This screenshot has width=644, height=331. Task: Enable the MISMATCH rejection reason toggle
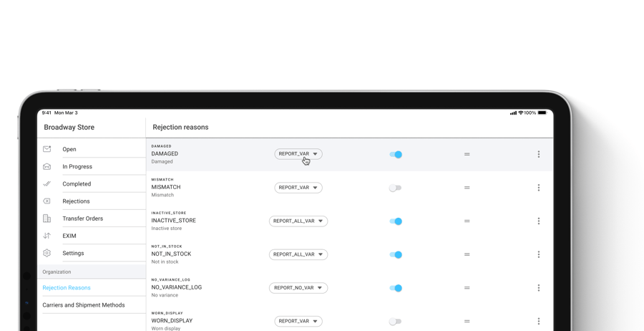pos(396,188)
